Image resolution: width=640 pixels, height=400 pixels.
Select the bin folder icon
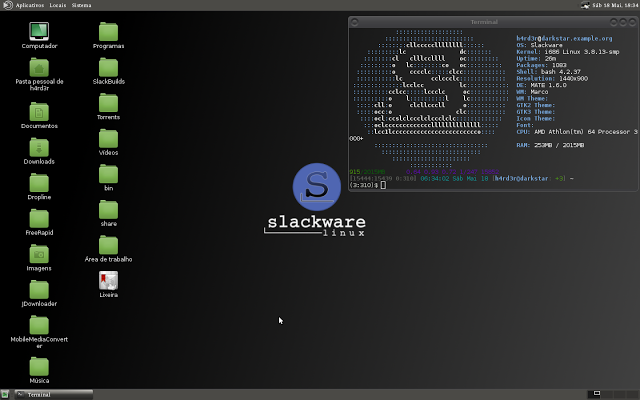109,174
